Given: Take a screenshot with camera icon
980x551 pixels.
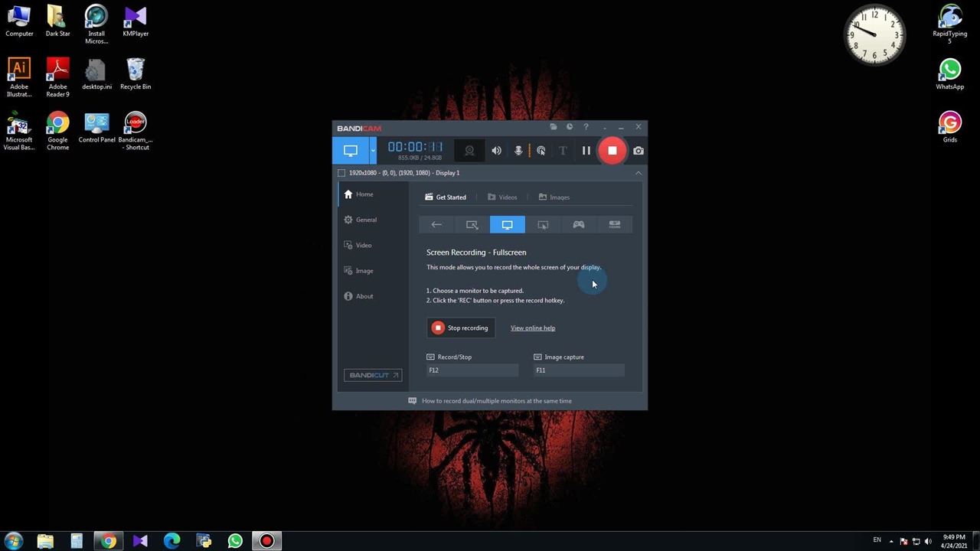Looking at the screenshot, I should [x=639, y=151].
